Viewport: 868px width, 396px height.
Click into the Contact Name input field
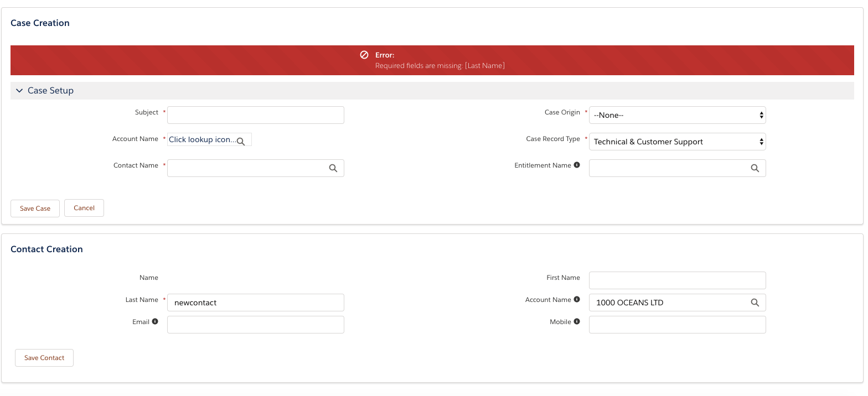(x=247, y=168)
